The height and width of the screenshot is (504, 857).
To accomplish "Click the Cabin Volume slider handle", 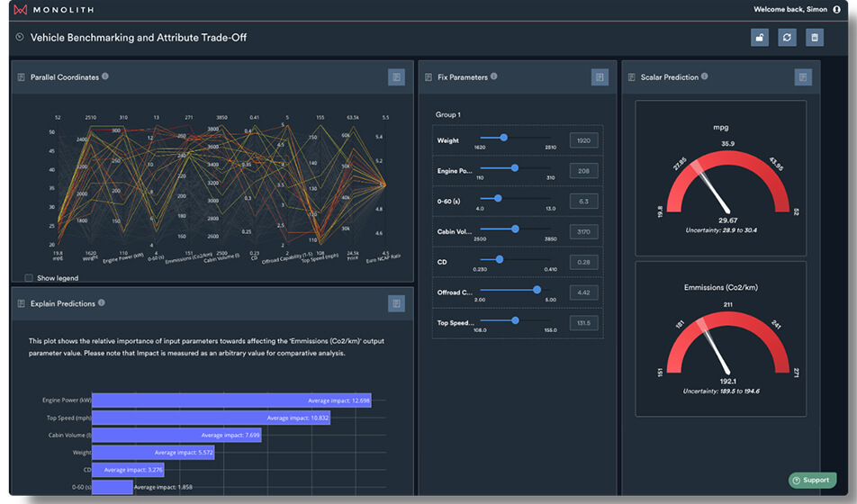I will tap(516, 229).
